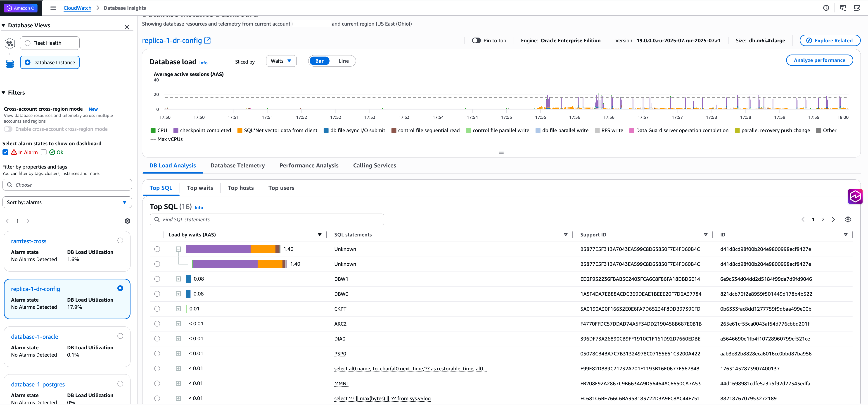
Task: Switch chart to Bar view
Action: click(319, 61)
